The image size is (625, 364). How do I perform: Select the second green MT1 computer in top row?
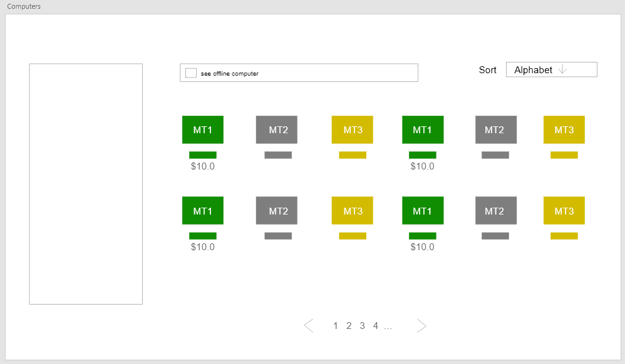423,130
